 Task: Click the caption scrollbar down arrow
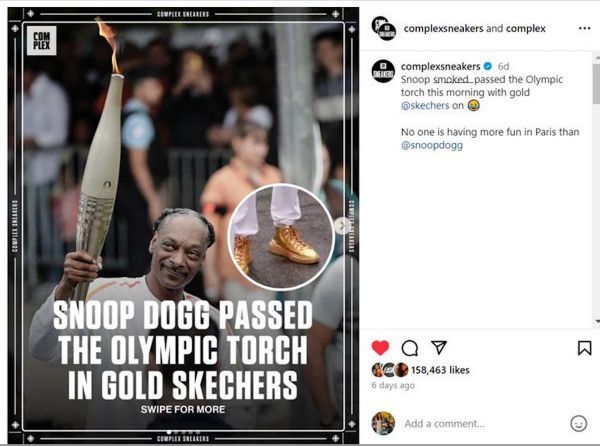click(597, 322)
